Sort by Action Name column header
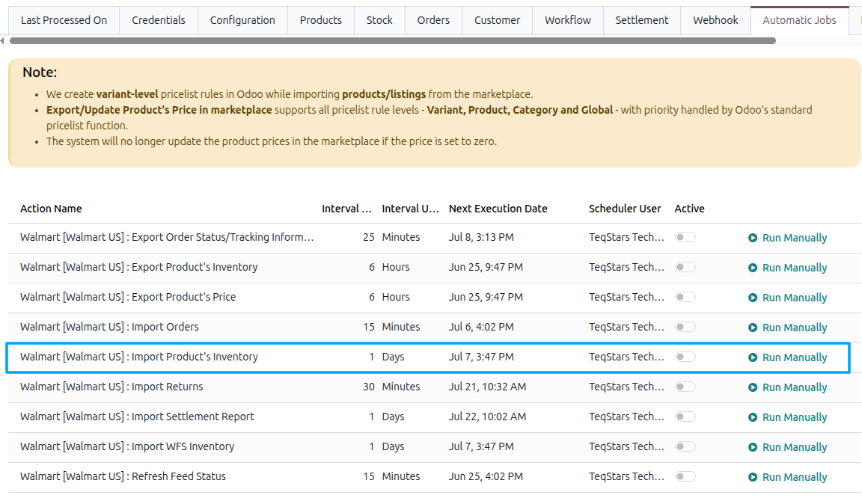This screenshot has height=504, width=862. click(x=51, y=209)
